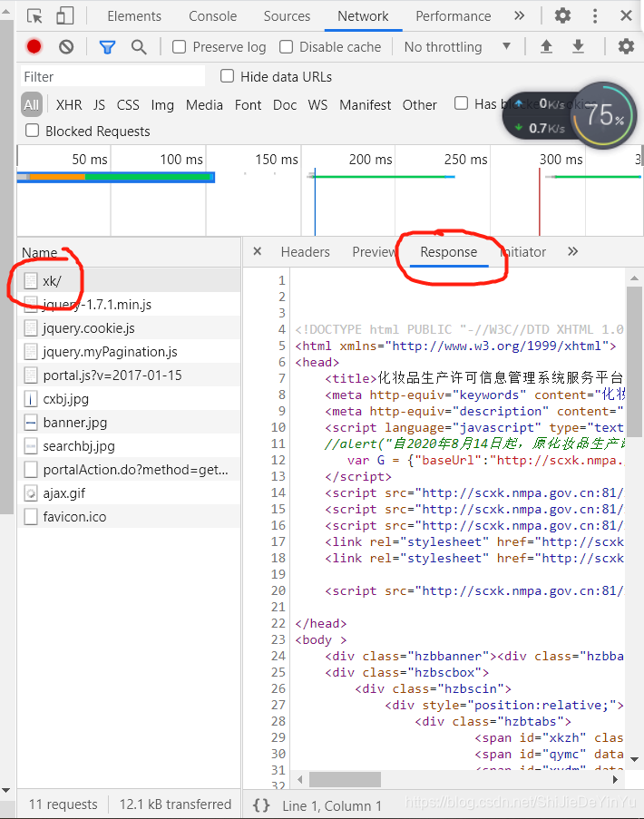
Task: Select the ajax.gif request
Action: pyautogui.click(x=129, y=492)
